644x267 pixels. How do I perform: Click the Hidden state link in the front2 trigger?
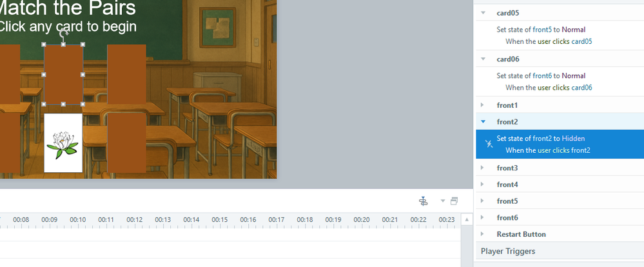(x=573, y=139)
